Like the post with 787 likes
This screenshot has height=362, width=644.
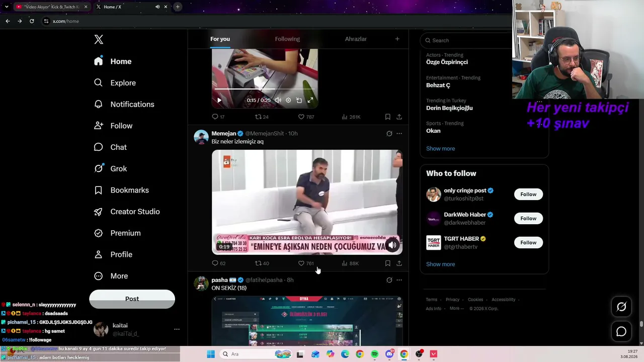coord(306,117)
